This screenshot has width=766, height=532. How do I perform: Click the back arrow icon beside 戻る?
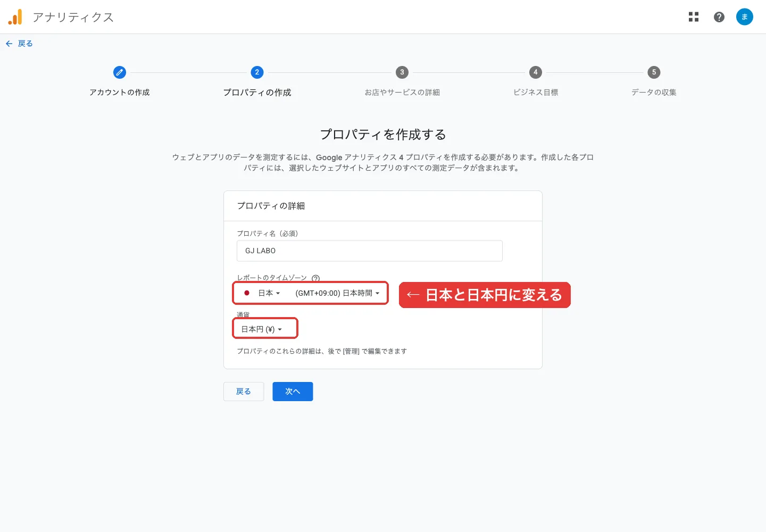pyautogui.click(x=9, y=44)
